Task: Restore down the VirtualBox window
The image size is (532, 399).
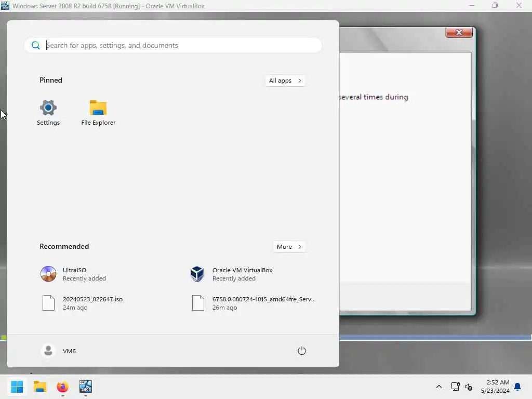Action: pyautogui.click(x=495, y=5)
